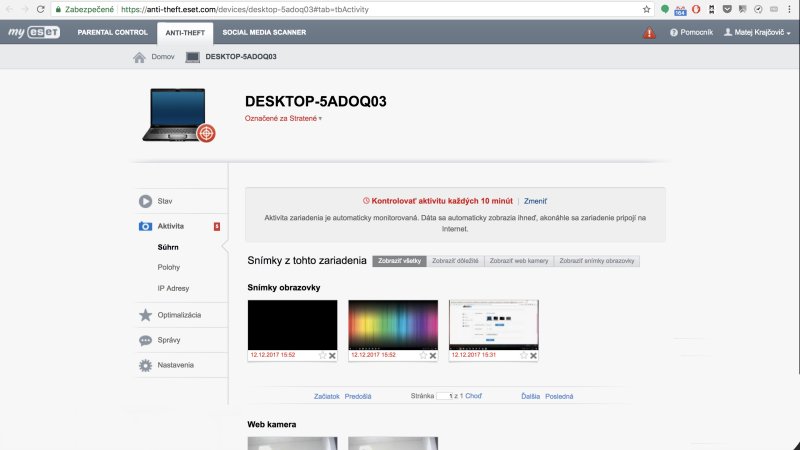Open the Polohy sidebar link
The image size is (800, 450).
click(169, 267)
